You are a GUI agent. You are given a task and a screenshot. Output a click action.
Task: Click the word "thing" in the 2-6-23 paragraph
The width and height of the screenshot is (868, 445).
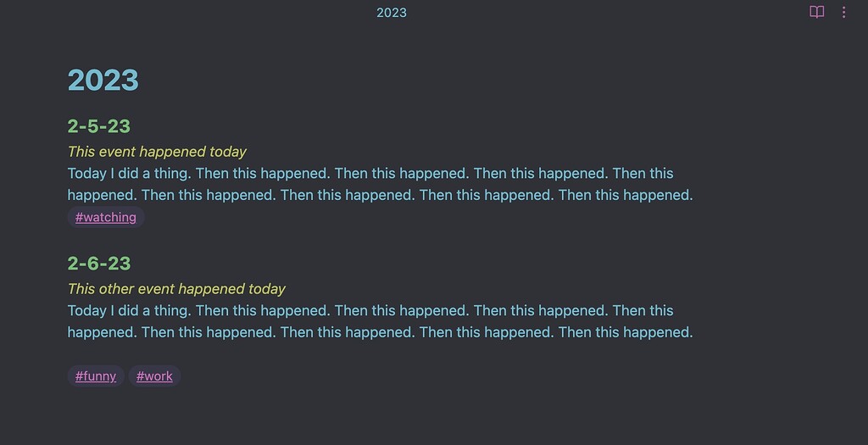click(168, 311)
